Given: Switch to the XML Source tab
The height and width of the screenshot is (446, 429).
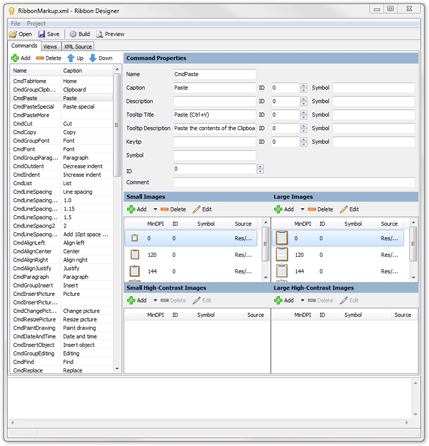Looking at the screenshot, I should [78, 47].
